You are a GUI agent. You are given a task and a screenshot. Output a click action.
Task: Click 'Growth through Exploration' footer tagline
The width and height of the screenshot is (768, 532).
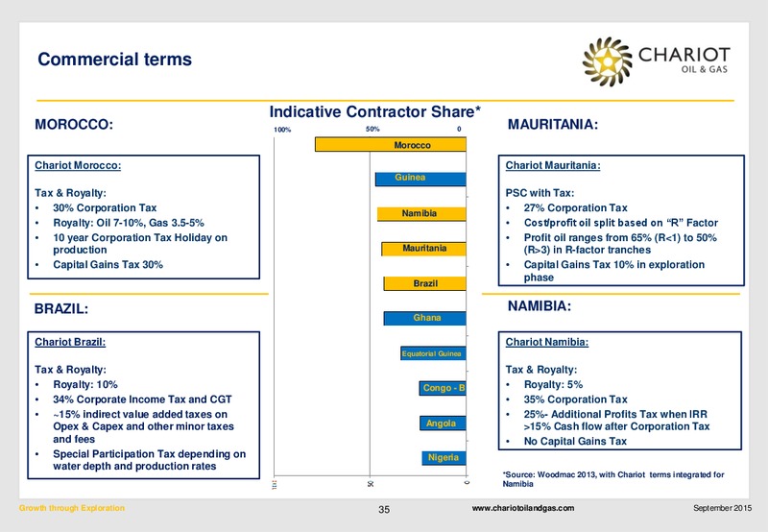coord(72,508)
